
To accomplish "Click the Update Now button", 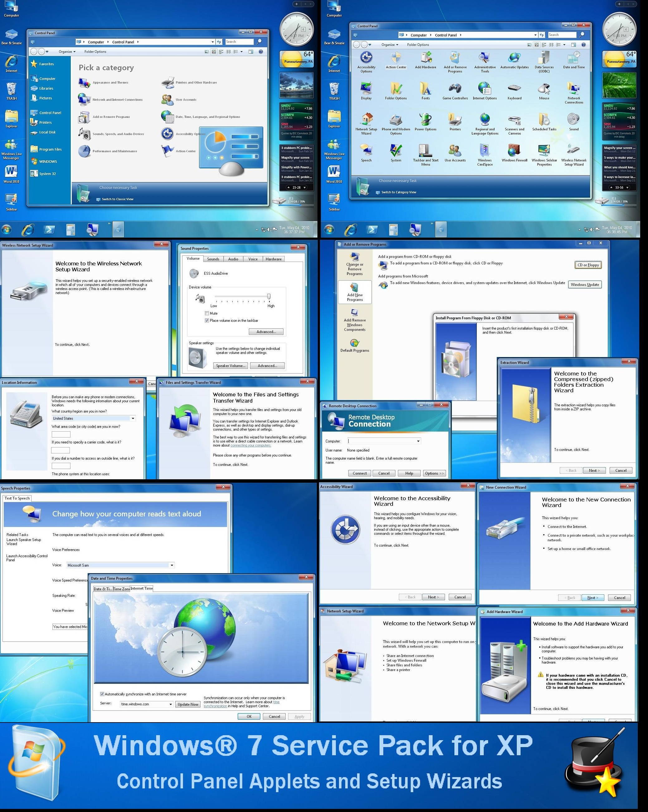I will pyautogui.click(x=188, y=704).
